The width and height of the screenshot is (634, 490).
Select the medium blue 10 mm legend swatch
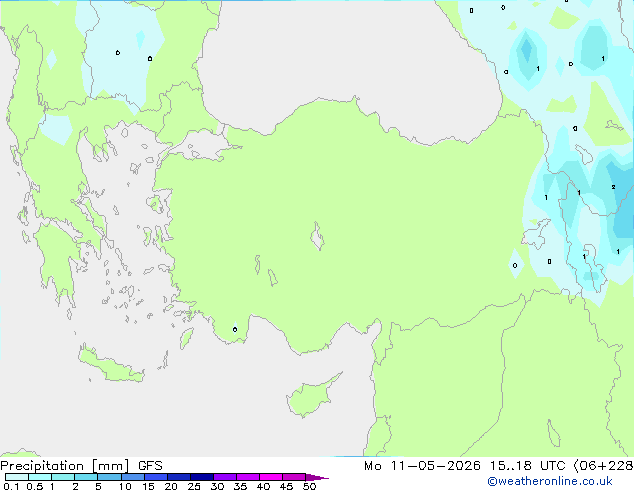click(x=133, y=477)
